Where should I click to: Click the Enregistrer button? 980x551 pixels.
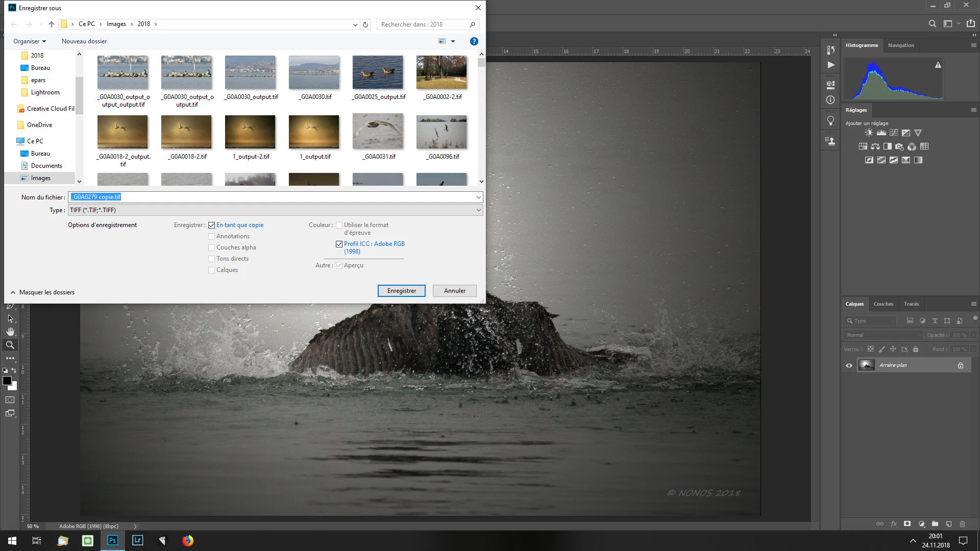(401, 291)
